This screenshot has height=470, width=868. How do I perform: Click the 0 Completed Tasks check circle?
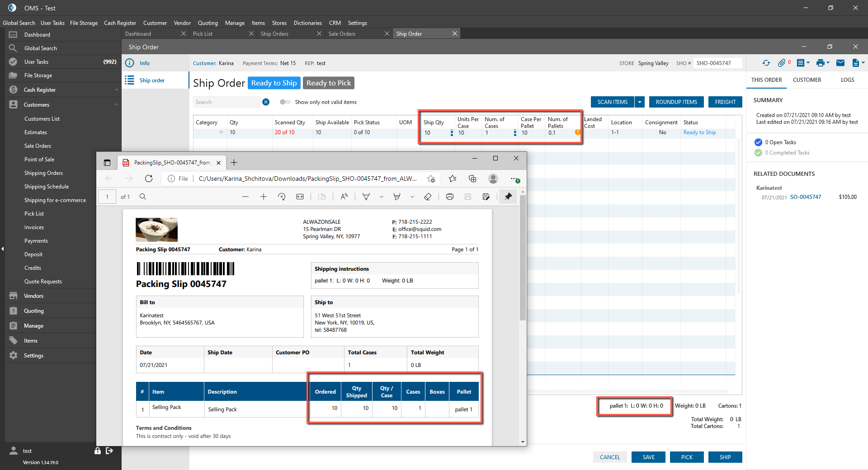pyautogui.click(x=758, y=153)
